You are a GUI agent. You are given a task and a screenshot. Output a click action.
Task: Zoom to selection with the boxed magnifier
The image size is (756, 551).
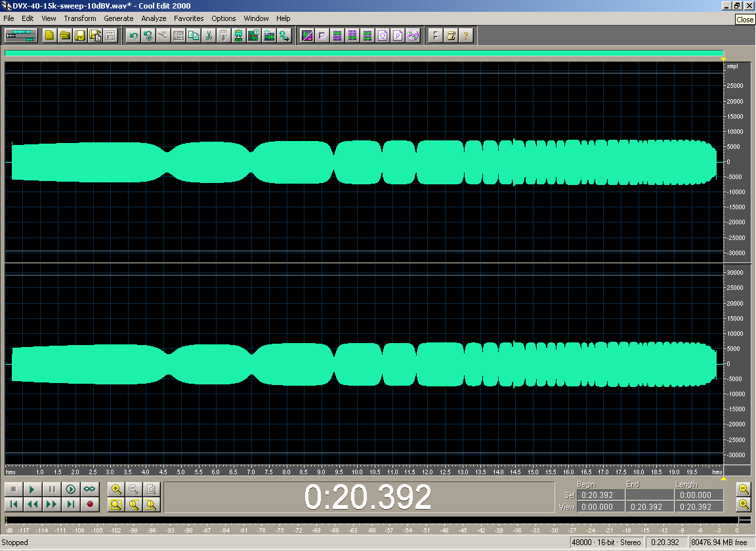[x=116, y=504]
